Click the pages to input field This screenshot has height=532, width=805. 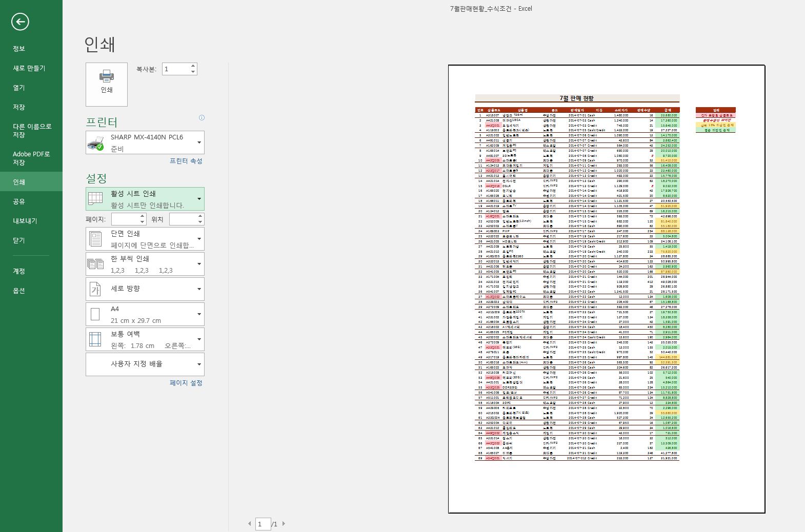coord(183,219)
